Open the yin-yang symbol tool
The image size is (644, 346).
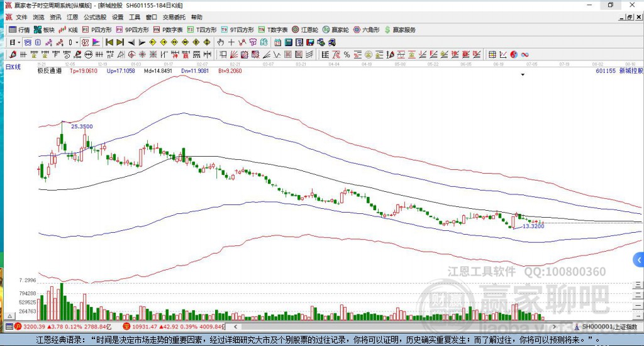click(514, 54)
